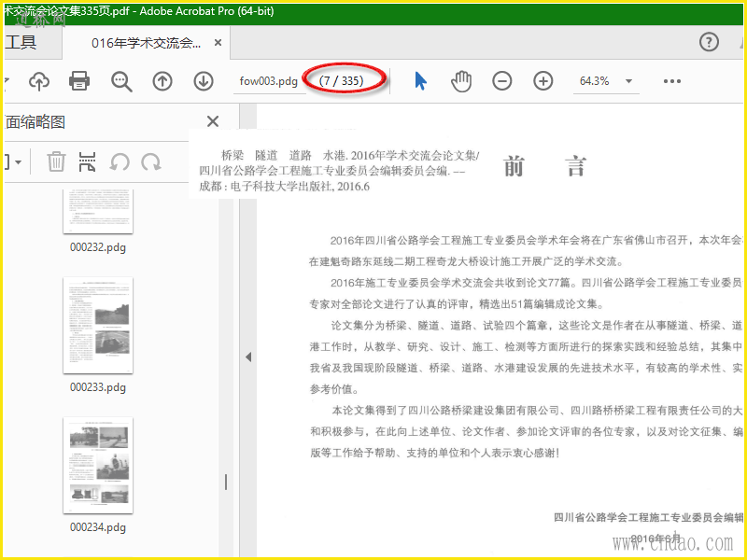This screenshot has height=560, width=747.
Task: Collapse the navigation pane with left triangle
Action: (x=248, y=357)
